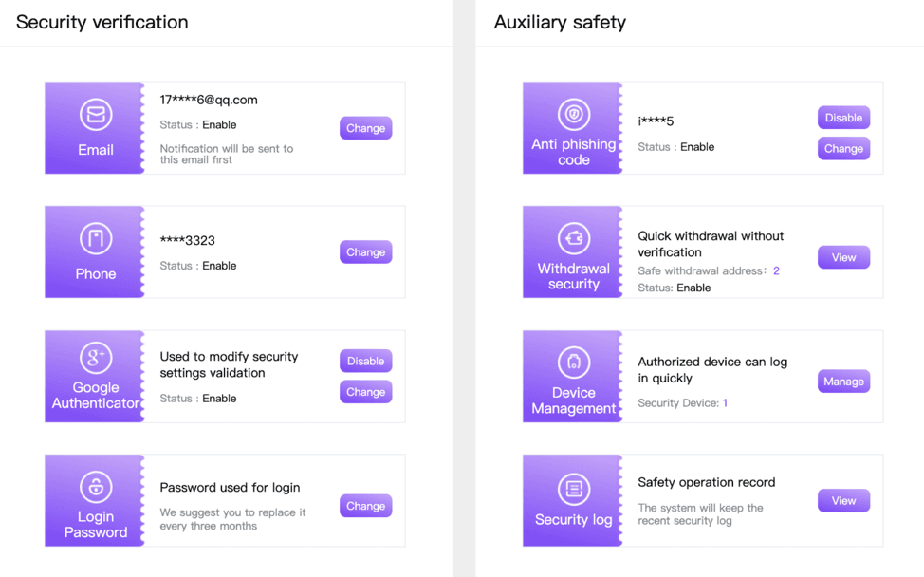Click the Withdrawal security wallet icon

[x=574, y=238]
